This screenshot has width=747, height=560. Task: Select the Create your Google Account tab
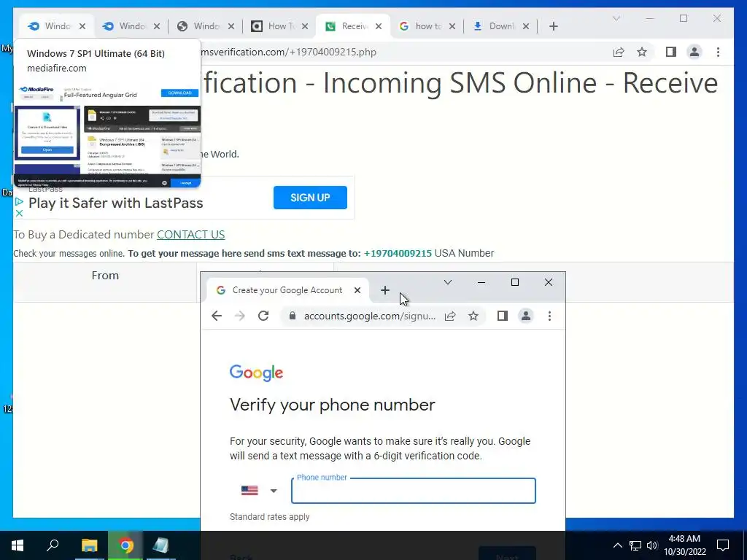(x=287, y=290)
